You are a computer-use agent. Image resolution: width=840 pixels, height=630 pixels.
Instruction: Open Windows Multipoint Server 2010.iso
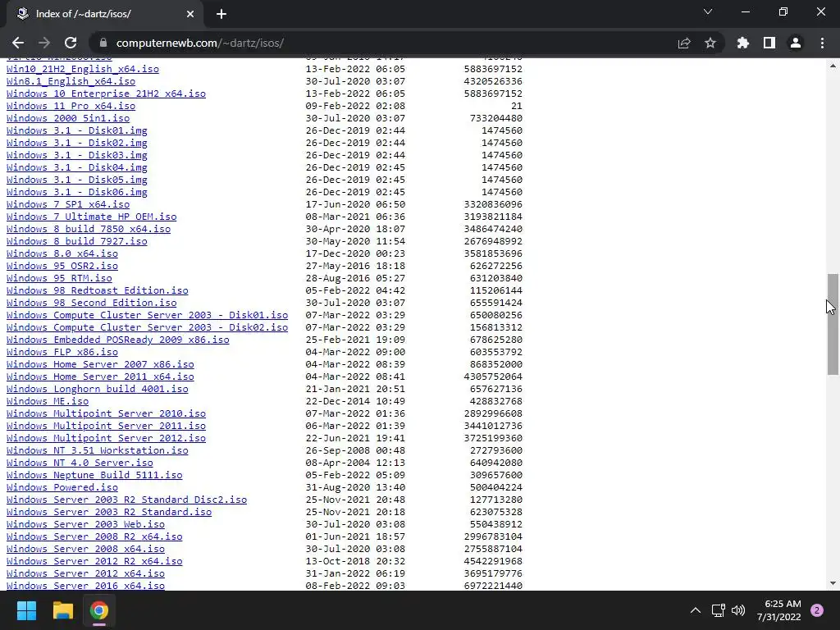106,414
